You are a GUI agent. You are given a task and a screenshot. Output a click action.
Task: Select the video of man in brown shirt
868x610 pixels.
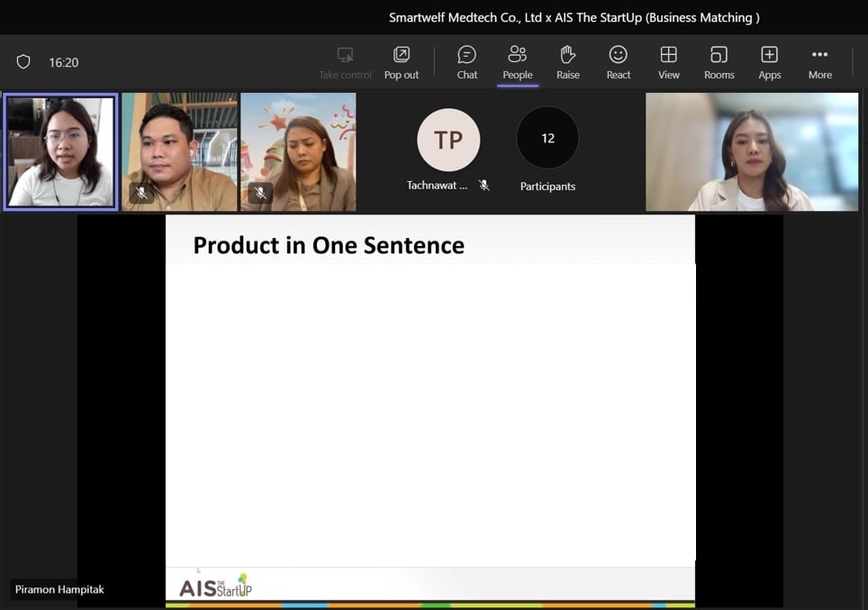(179, 151)
